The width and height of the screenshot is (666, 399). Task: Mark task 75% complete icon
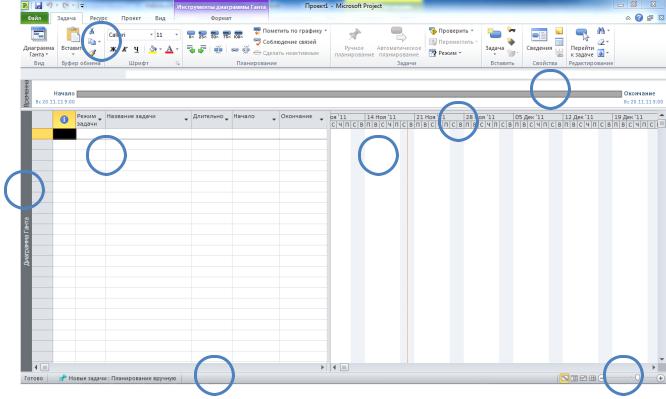226,35
